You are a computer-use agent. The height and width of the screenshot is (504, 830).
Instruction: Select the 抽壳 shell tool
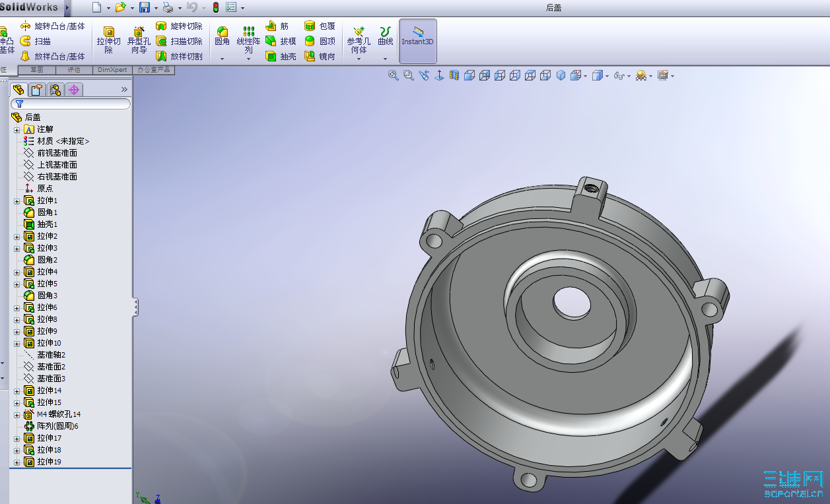point(281,56)
